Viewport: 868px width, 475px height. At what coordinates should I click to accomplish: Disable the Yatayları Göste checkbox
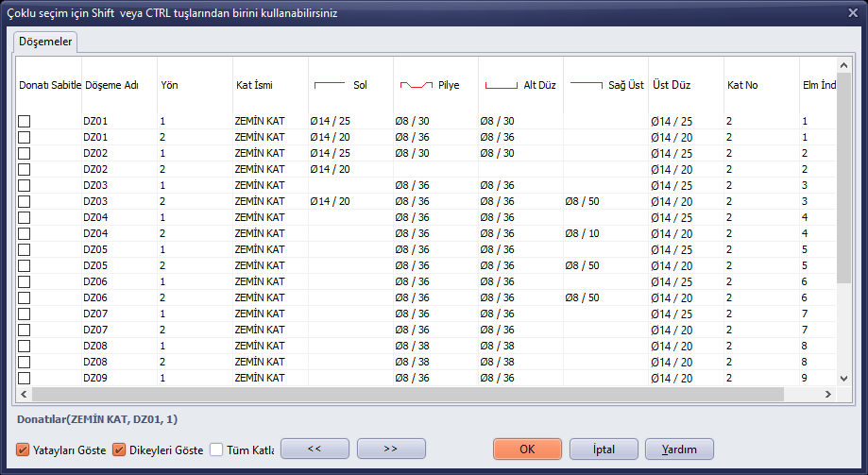coord(23,450)
